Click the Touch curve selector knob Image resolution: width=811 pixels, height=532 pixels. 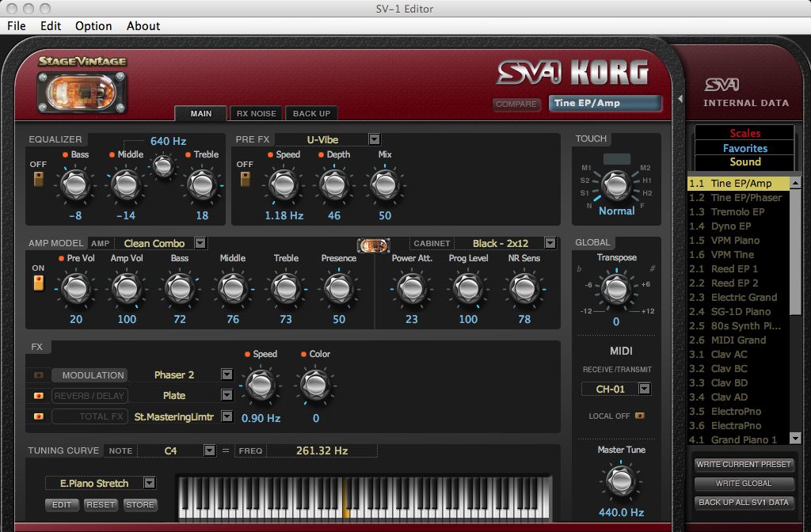click(x=616, y=184)
